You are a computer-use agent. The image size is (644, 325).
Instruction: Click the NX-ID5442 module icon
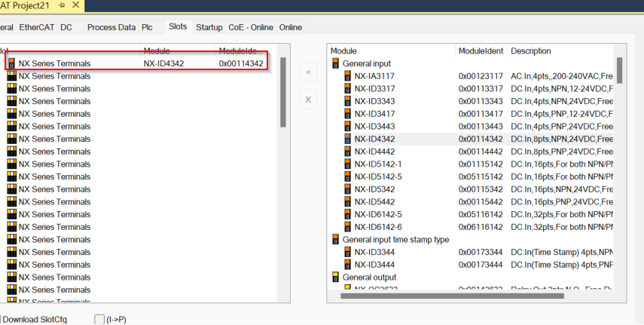[347, 201]
